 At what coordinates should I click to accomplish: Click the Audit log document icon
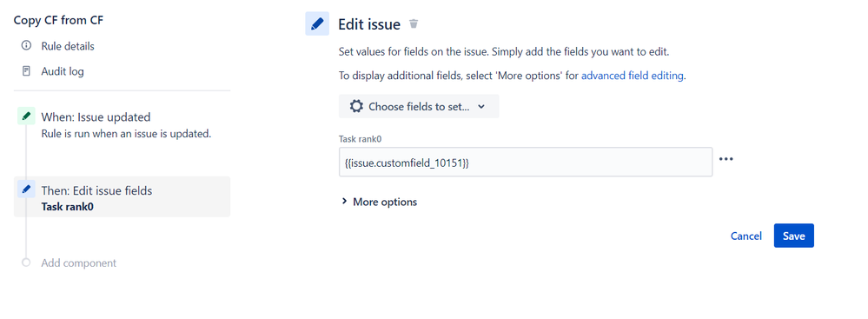tap(26, 71)
